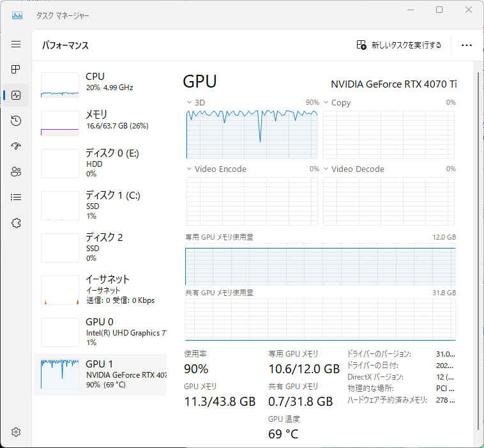The image size is (484, 448).
Task: Open the hamburger navigation menu
Action: pos(16,44)
